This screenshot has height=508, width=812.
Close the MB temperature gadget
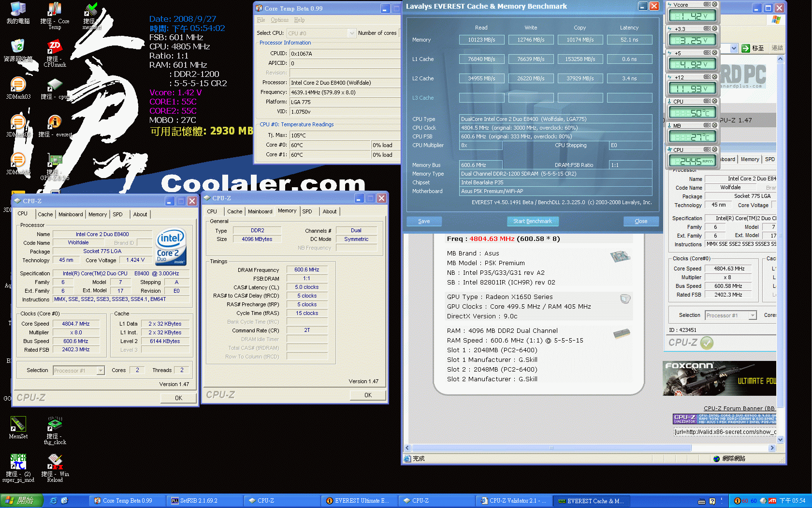(714, 125)
